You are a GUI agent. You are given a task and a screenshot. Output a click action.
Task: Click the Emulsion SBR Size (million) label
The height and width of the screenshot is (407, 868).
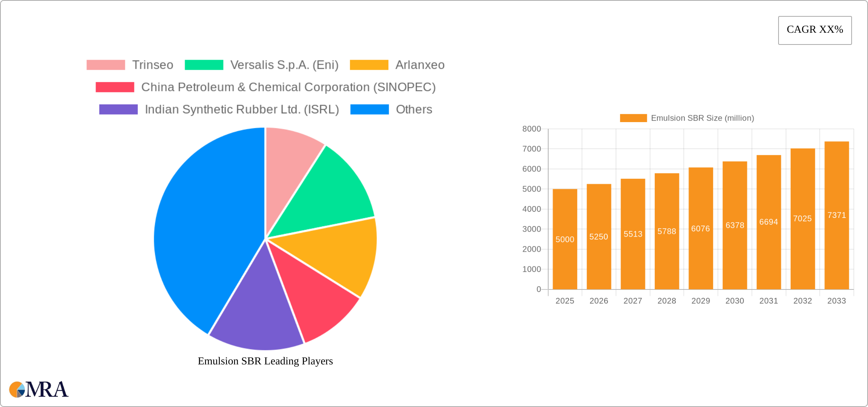click(x=702, y=118)
